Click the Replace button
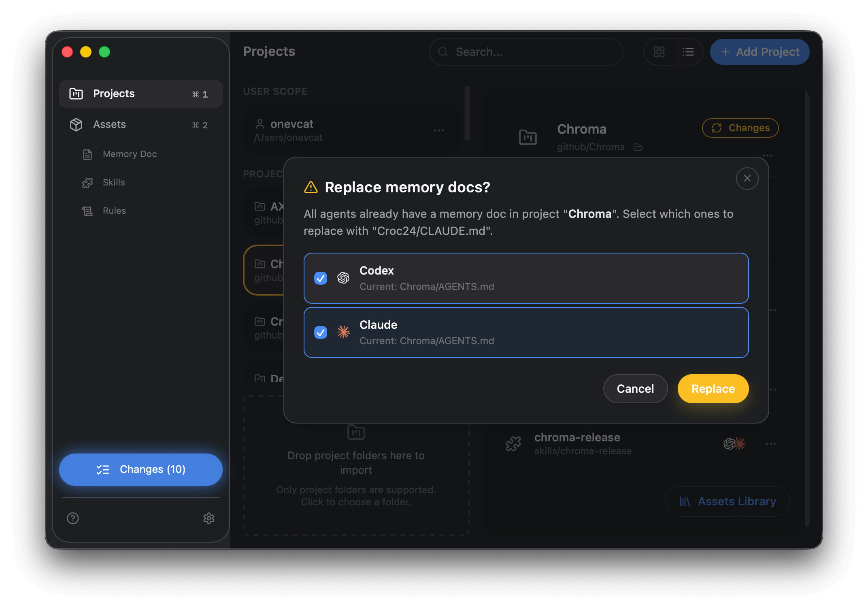Image resolution: width=868 pixels, height=609 pixels. (x=713, y=389)
